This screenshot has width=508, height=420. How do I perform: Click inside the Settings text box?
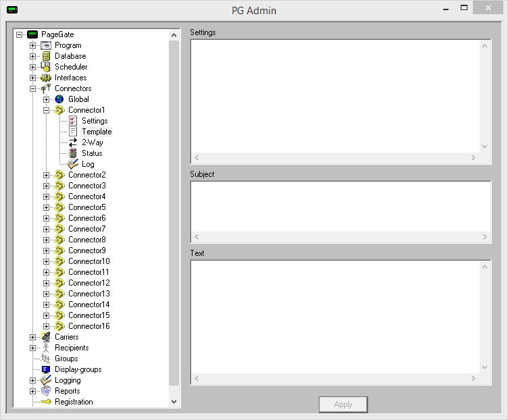pos(335,96)
